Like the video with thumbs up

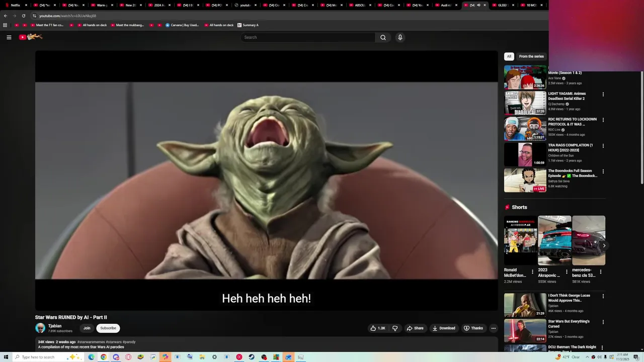click(378, 328)
